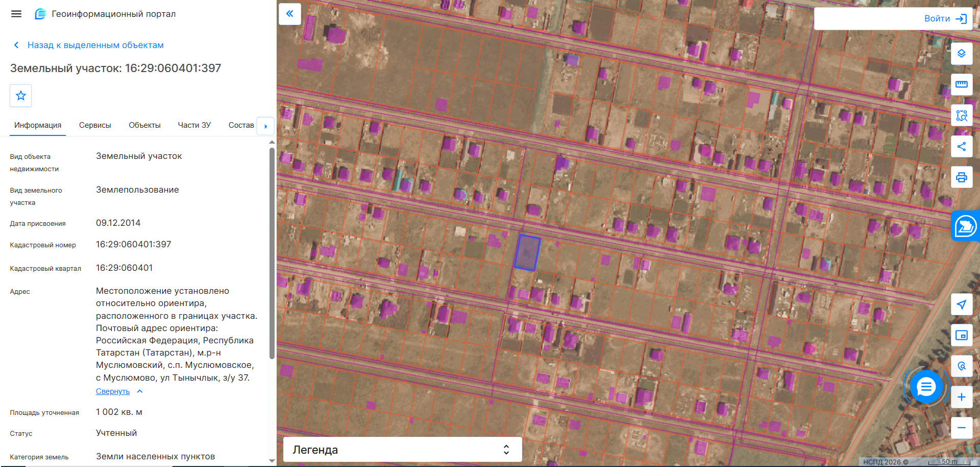Image resolution: width=980 pixels, height=467 pixels.
Task: Click the Геоинформационный портал title
Action: (x=114, y=14)
